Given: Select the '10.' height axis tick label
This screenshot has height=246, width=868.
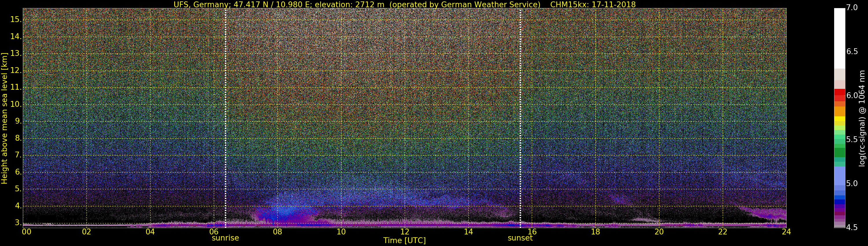Looking at the screenshot, I should tap(16, 104).
